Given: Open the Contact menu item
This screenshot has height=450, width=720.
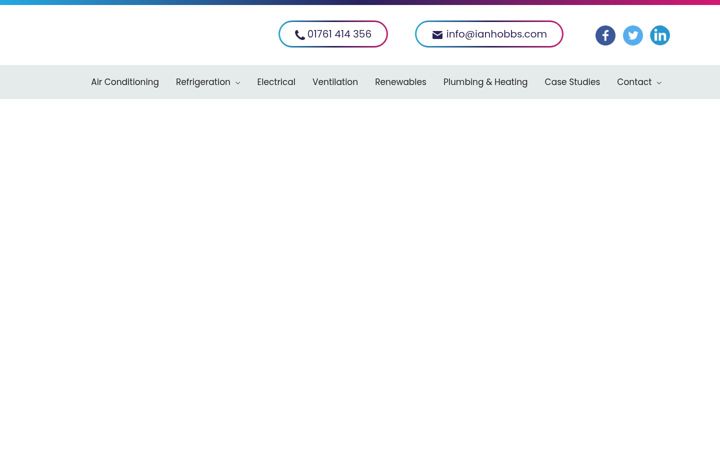Looking at the screenshot, I should (x=634, y=82).
